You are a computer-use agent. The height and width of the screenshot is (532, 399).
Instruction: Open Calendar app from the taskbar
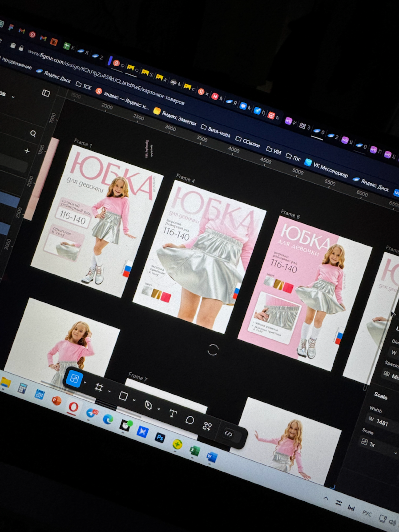[x=40, y=394]
